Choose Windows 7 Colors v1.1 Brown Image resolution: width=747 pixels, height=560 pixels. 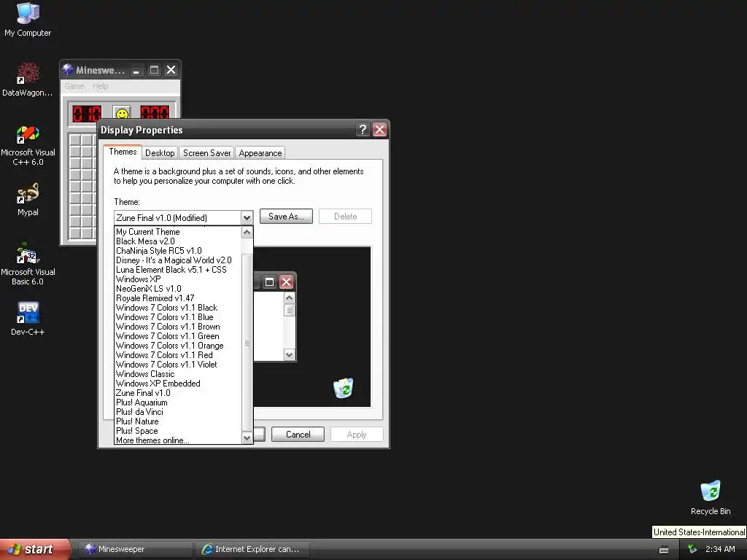(x=178, y=327)
